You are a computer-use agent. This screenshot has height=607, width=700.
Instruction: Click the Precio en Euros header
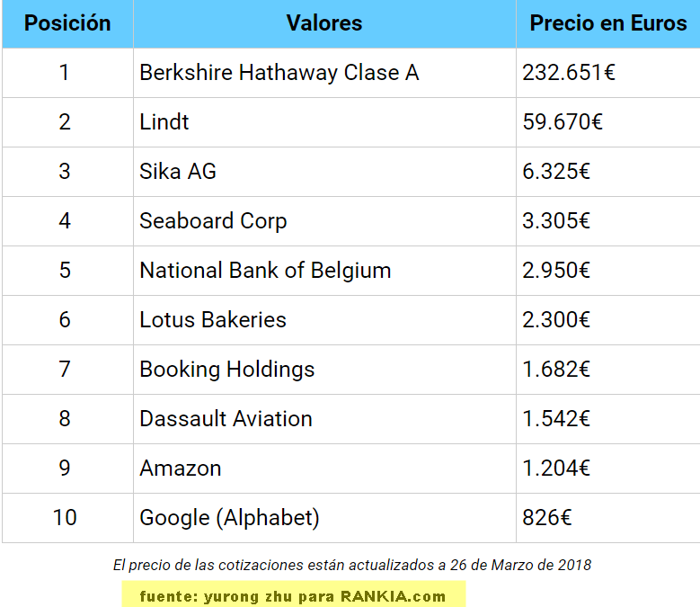click(607, 23)
